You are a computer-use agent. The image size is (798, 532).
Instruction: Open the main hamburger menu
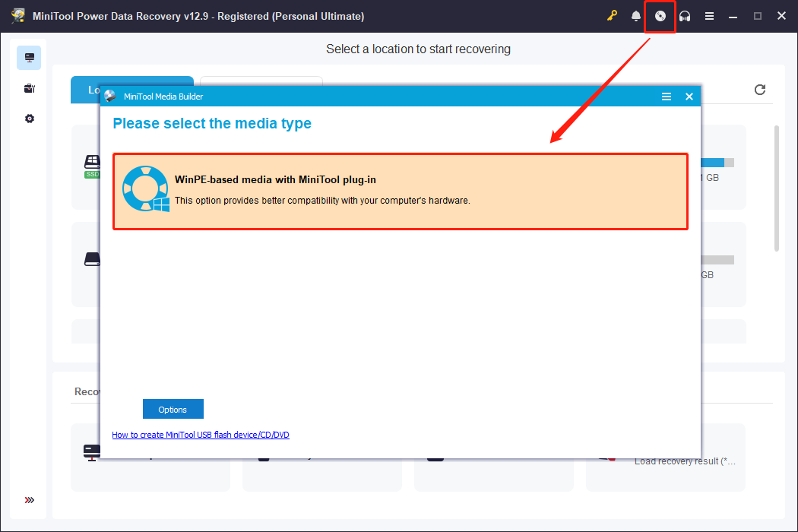click(709, 16)
